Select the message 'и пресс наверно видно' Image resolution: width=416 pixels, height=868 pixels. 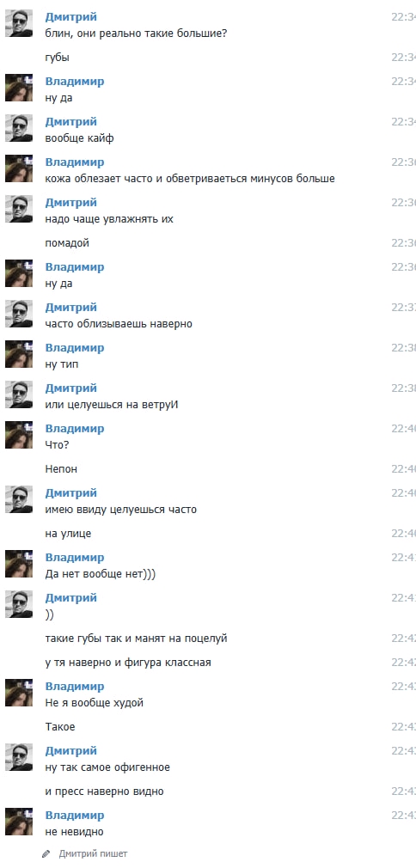tap(105, 792)
